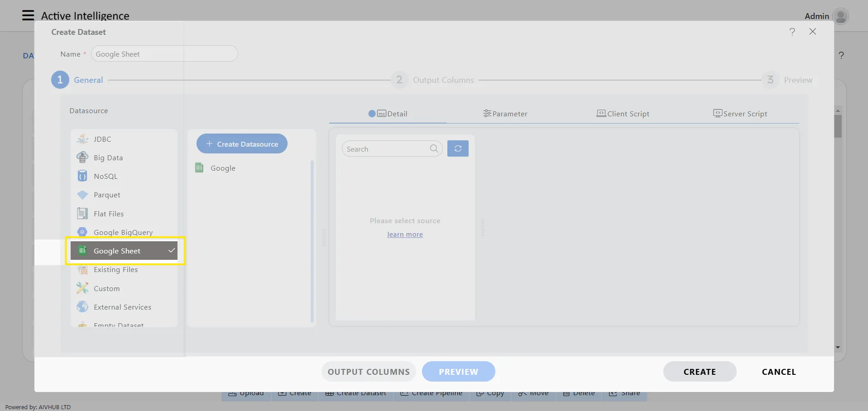The image size is (868, 411).
Task: Click the External Services globe icon
Action: 82,306
